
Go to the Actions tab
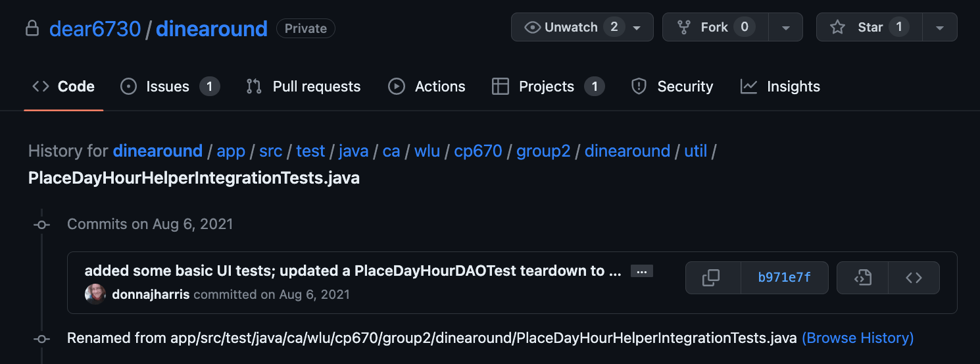tap(427, 86)
